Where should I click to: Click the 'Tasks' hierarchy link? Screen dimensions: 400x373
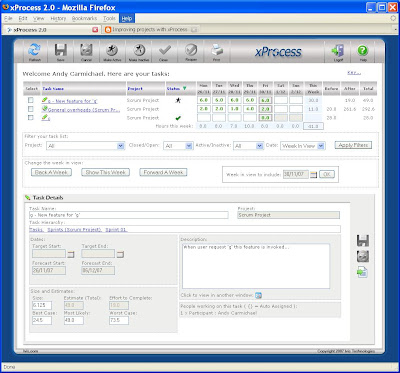click(36, 230)
